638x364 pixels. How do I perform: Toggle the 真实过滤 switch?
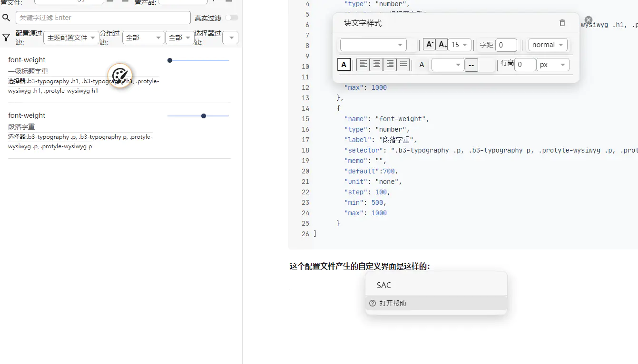[x=232, y=18]
